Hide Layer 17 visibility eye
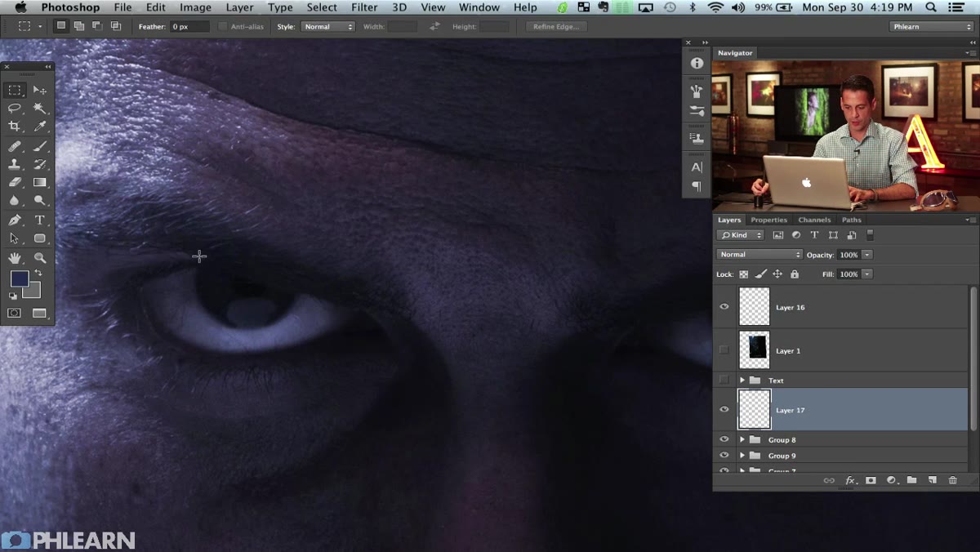Screen dimensions: 980x552 (724, 410)
